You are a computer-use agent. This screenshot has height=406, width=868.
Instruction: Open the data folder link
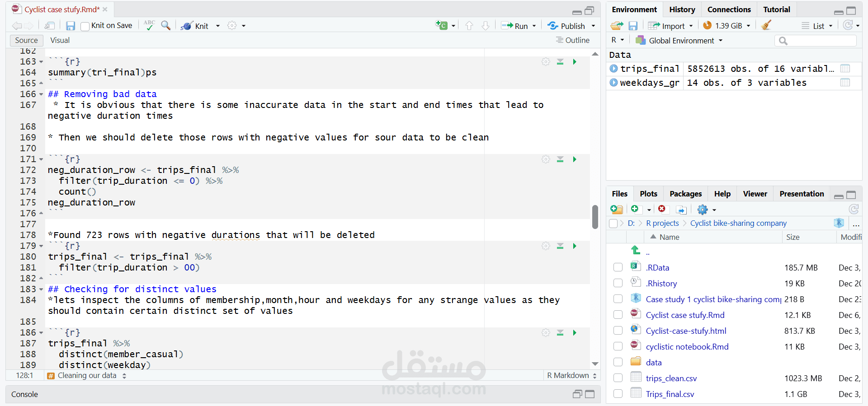click(x=654, y=362)
